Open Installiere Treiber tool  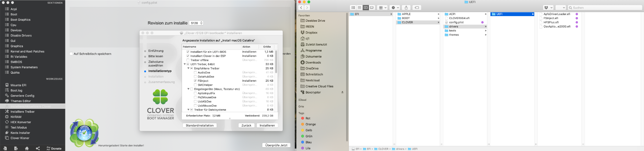22,112
